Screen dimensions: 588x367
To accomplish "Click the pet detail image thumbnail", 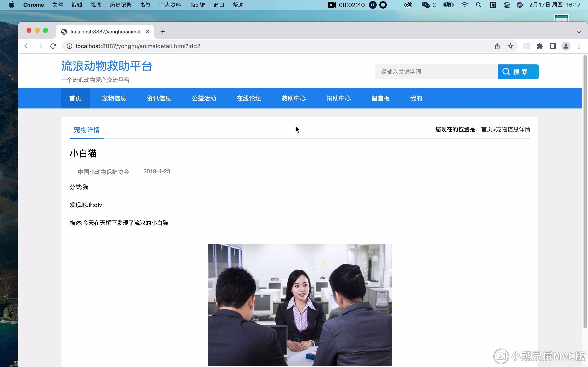I will pos(299,304).
